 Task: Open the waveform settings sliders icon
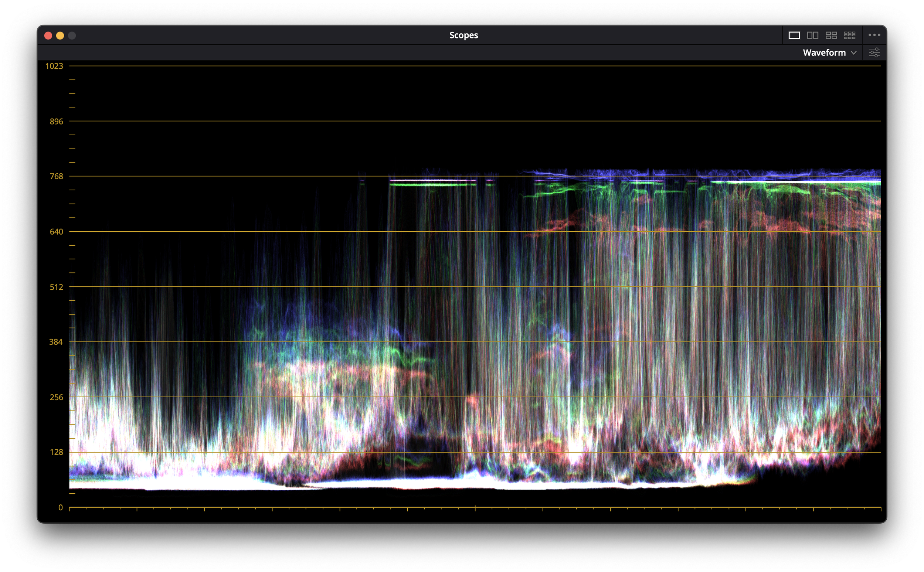click(874, 52)
